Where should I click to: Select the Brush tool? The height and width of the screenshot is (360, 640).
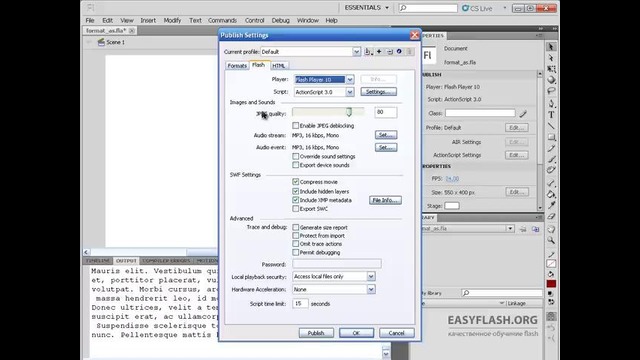551,159
